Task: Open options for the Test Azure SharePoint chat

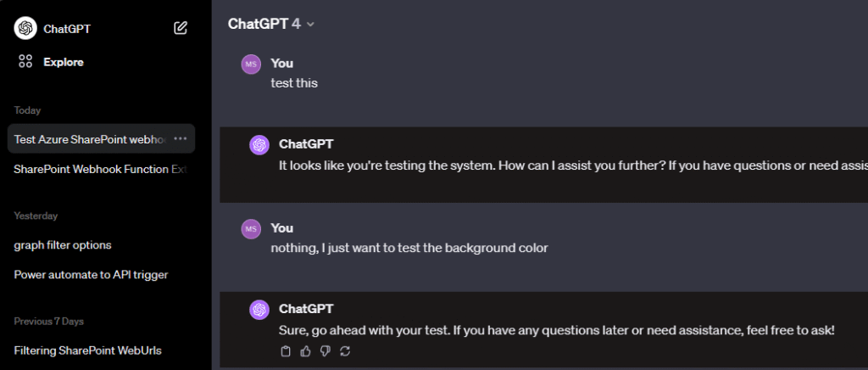Action: tap(180, 138)
